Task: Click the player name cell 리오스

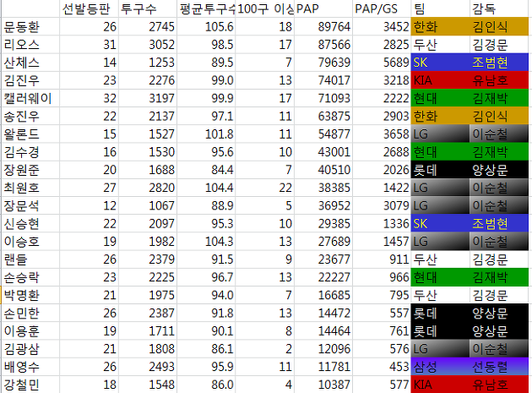Action: tap(30, 45)
